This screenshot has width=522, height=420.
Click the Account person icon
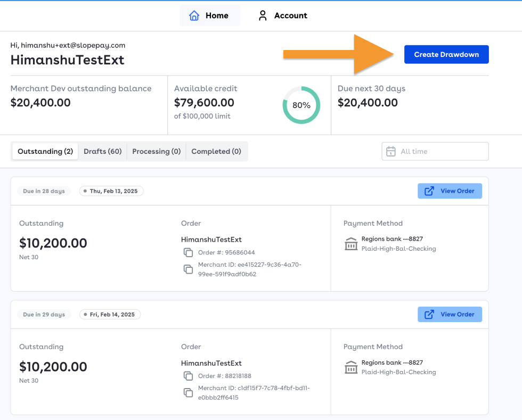click(263, 15)
